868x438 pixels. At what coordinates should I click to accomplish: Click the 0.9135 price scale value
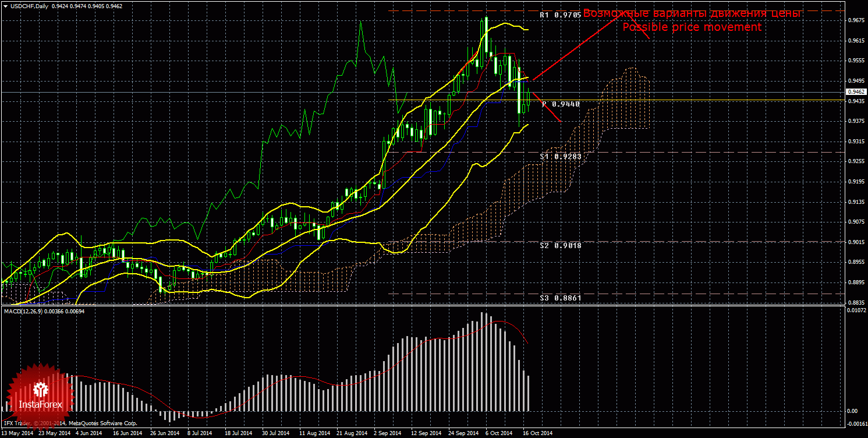(856, 202)
